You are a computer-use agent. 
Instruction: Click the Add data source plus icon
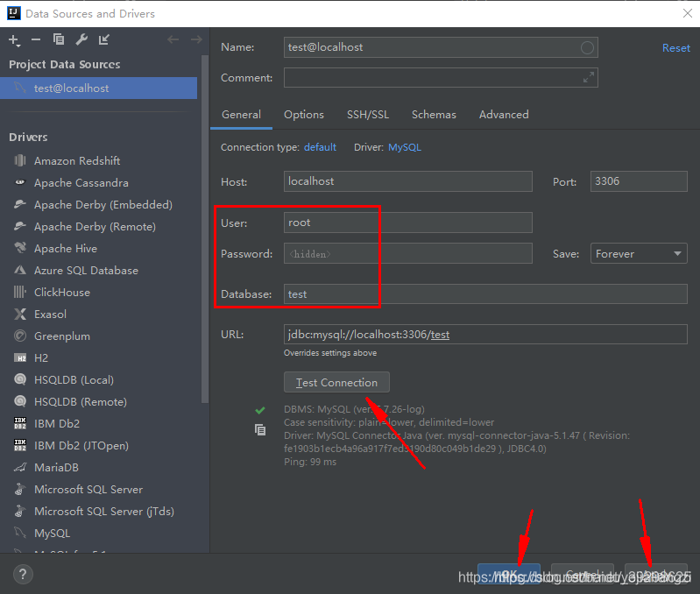[14, 39]
